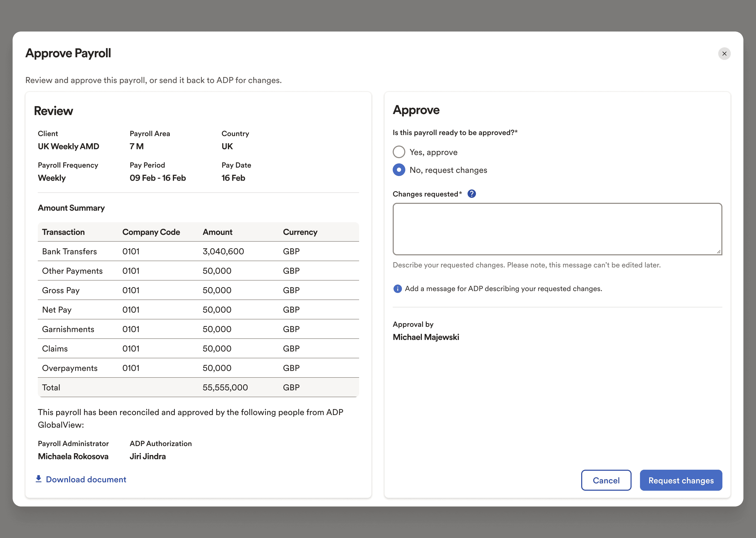Screen dimensions: 756x538
Task: Close the Approve Payroll dialog
Action: tap(724, 54)
